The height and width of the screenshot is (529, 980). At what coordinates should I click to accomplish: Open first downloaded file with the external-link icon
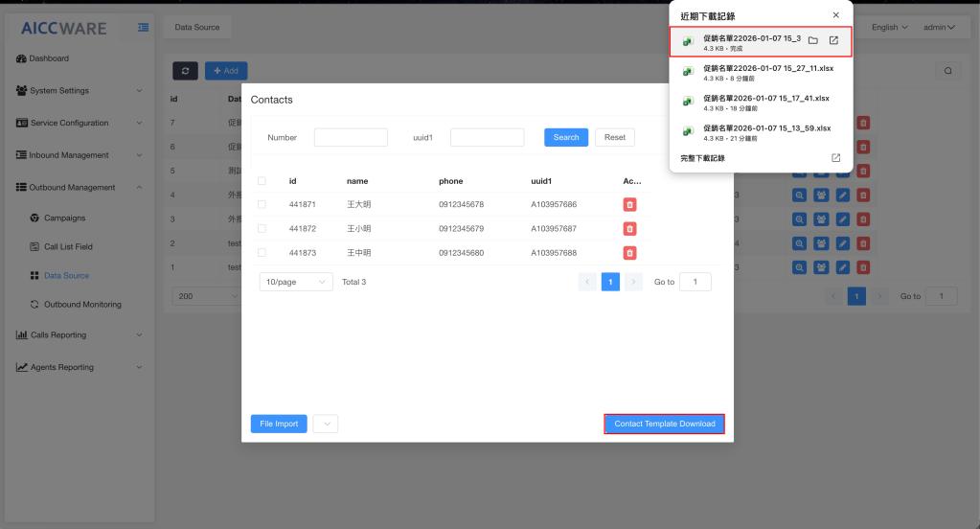pos(833,40)
